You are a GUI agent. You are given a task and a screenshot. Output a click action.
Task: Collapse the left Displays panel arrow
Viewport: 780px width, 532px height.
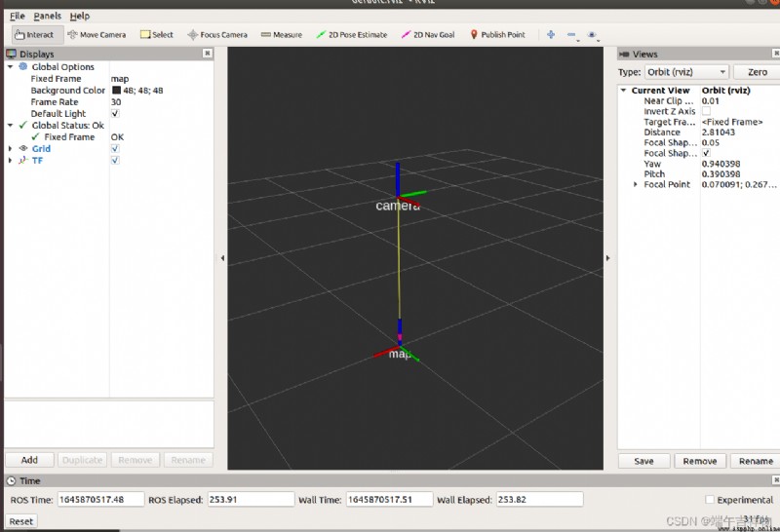pyautogui.click(x=222, y=258)
